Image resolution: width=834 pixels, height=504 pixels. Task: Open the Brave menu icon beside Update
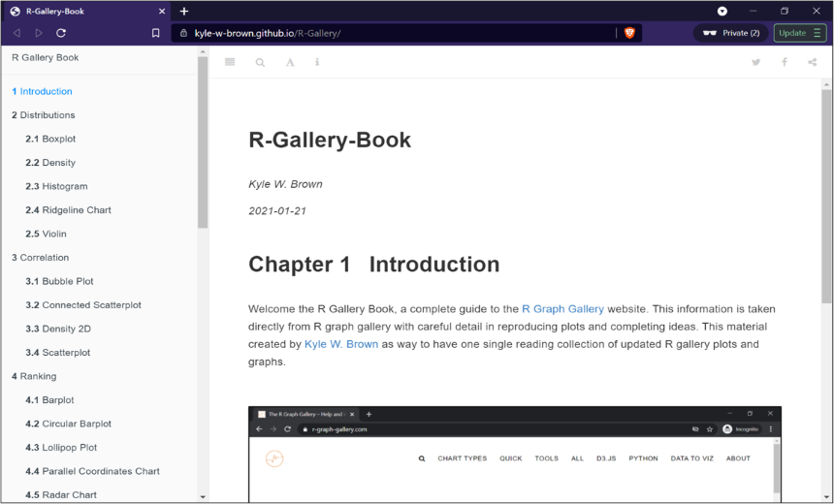tap(818, 33)
